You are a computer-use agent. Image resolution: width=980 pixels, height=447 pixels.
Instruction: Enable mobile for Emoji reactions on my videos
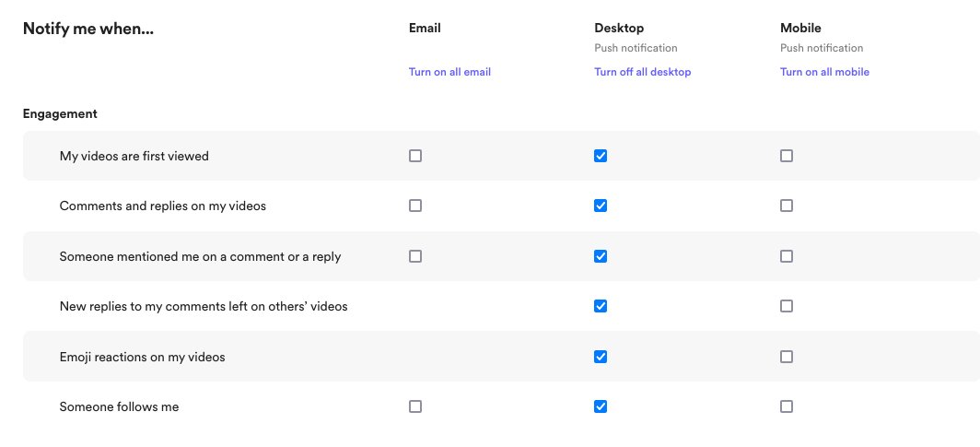[x=787, y=357]
